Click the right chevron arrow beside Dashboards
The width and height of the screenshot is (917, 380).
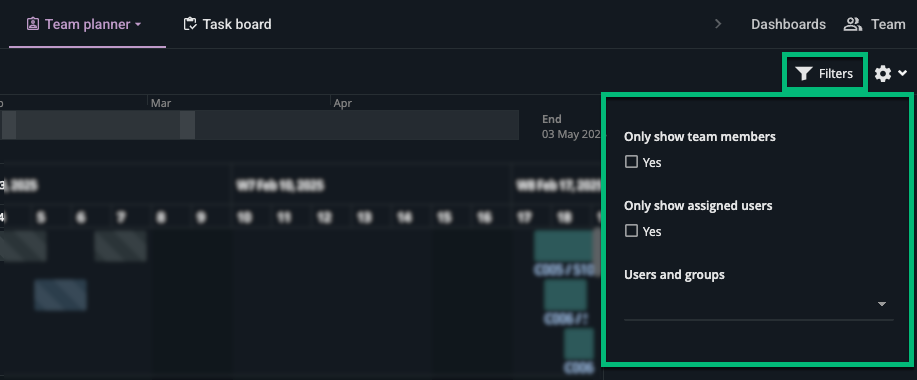(718, 25)
